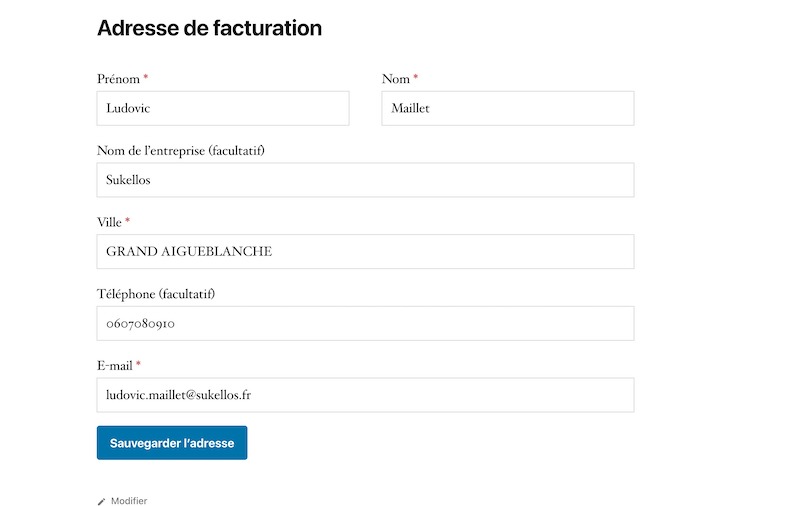Click the red asterisk beside Ville
The image size is (800, 506).
[128, 221]
